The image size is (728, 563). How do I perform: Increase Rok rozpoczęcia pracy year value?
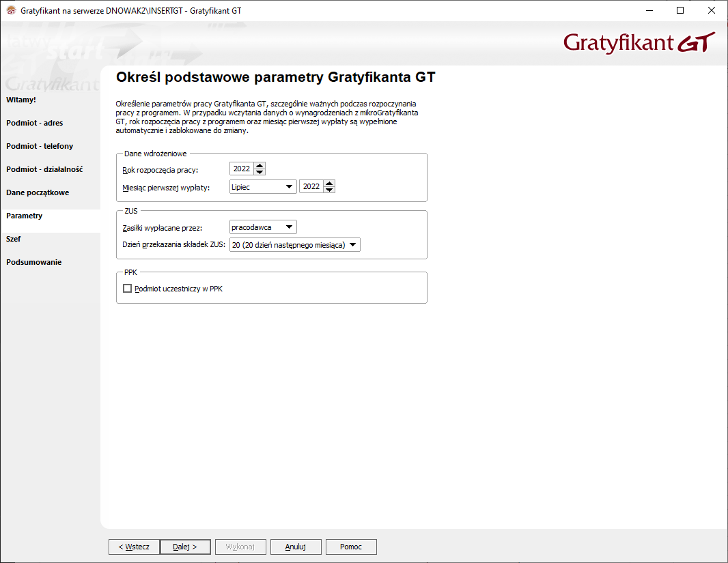[x=260, y=166]
